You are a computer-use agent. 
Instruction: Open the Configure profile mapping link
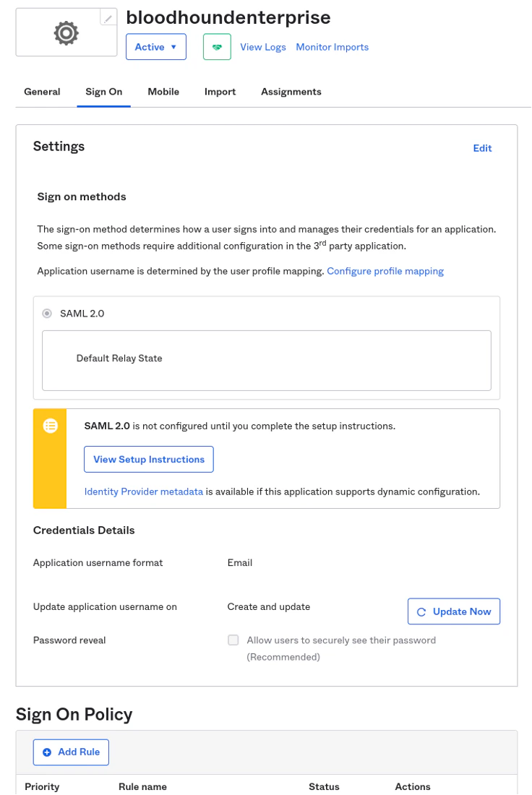point(385,271)
